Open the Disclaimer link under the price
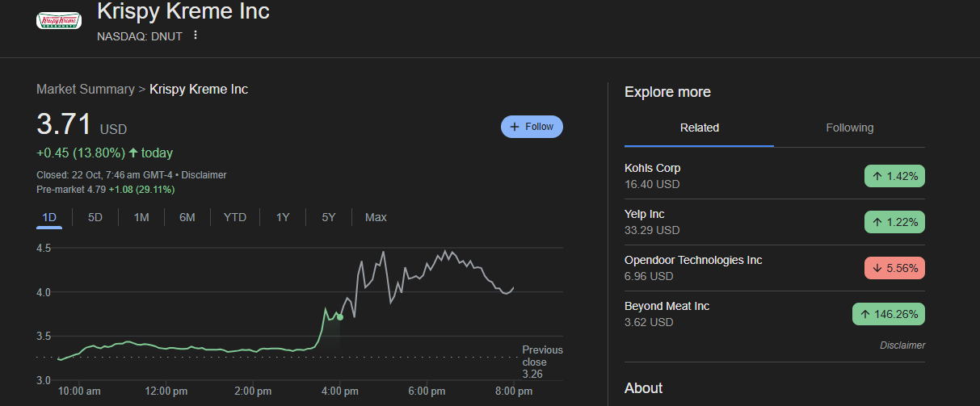Viewport: 980px width, 406px height. pyautogui.click(x=204, y=175)
